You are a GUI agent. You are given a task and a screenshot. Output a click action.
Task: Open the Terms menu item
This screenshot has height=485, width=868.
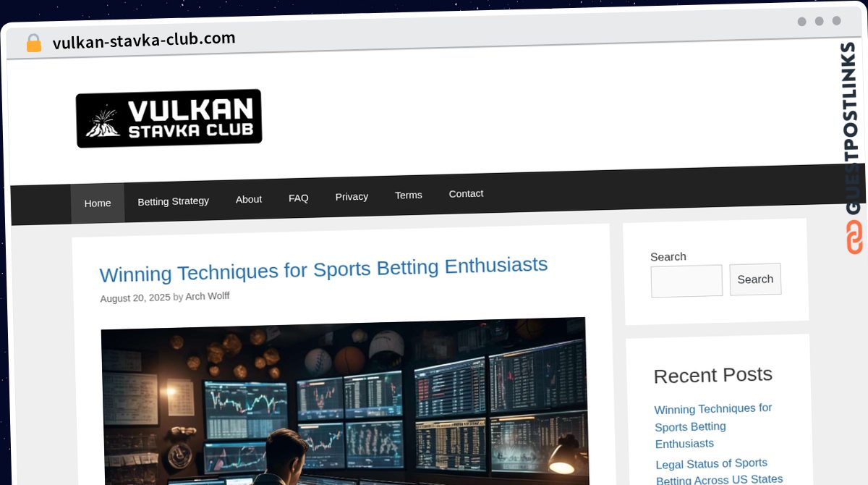(x=409, y=195)
